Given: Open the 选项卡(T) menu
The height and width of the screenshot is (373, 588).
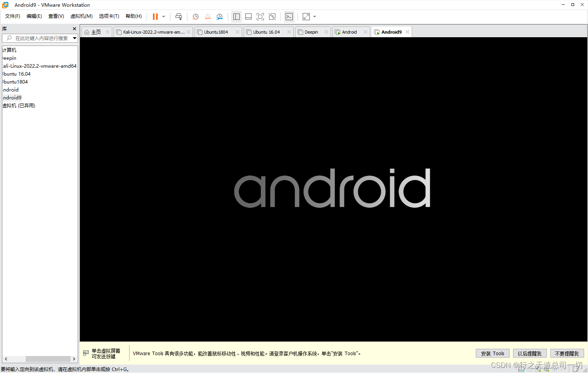Looking at the screenshot, I should 109,16.
